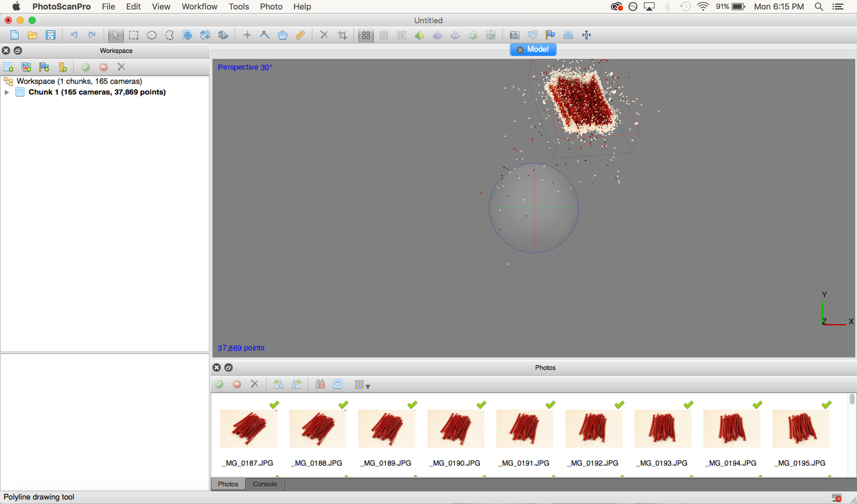Image resolution: width=857 pixels, height=504 pixels.
Task: Select the Circle Selection tool
Action: pos(152,35)
